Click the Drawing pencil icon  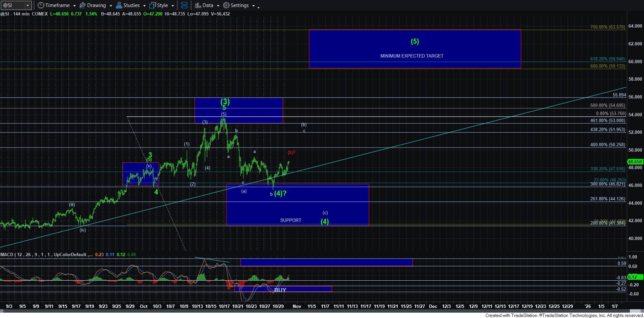pos(82,5)
